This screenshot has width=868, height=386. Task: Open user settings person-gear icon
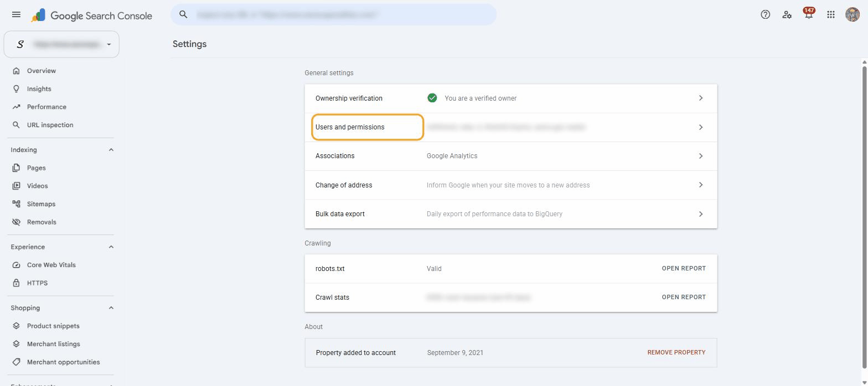(x=787, y=15)
